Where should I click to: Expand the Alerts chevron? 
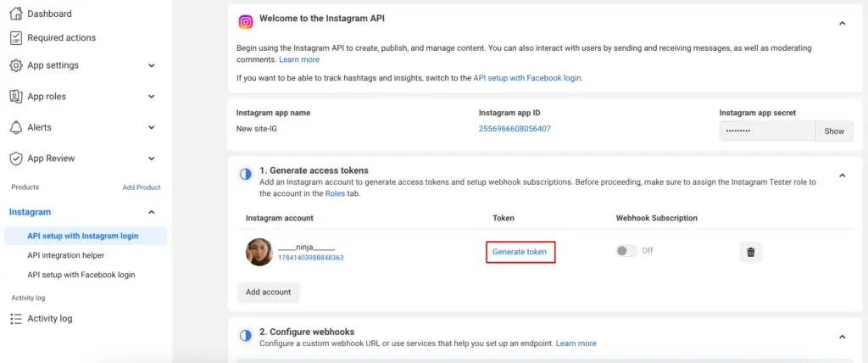[152, 127]
